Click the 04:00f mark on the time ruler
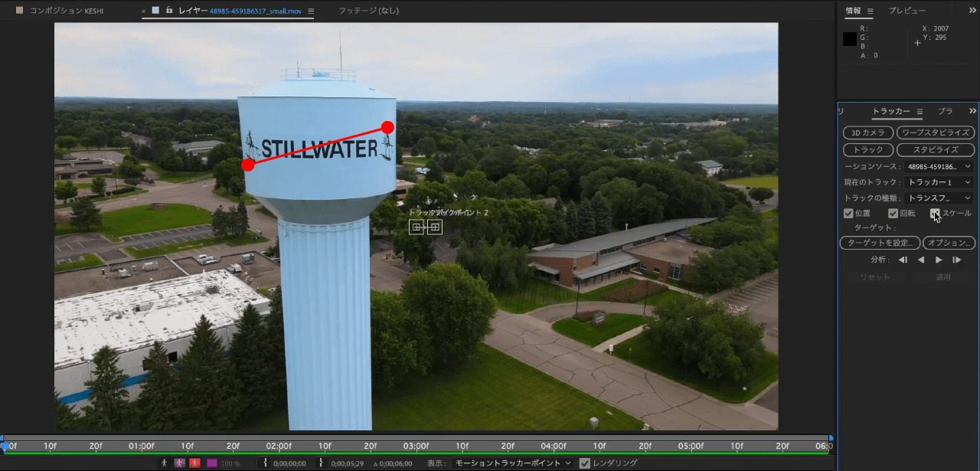 (554, 446)
